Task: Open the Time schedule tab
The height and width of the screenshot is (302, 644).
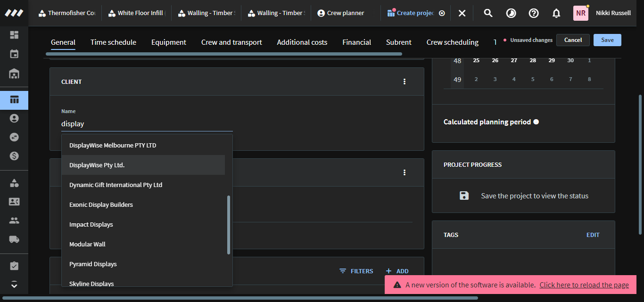Action: click(x=113, y=42)
